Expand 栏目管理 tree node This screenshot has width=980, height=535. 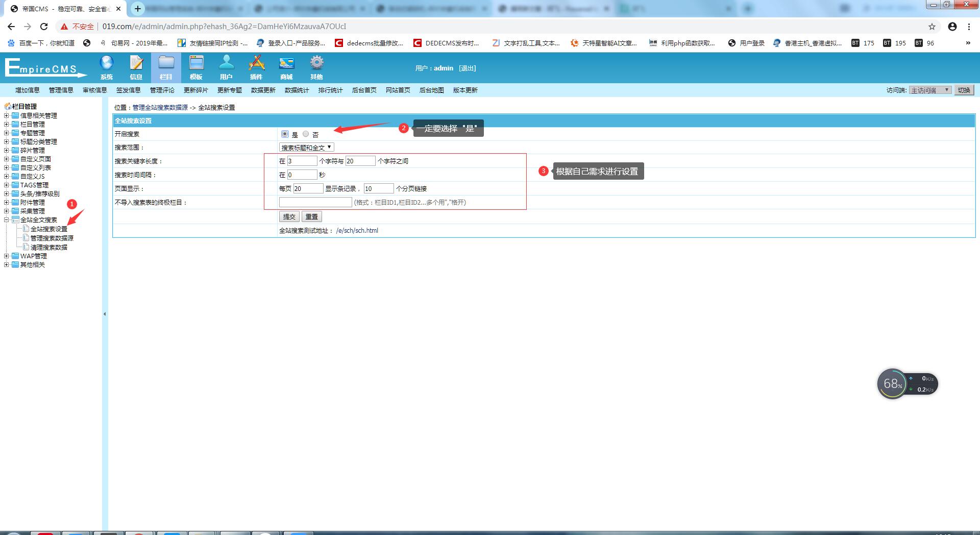click(7, 124)
